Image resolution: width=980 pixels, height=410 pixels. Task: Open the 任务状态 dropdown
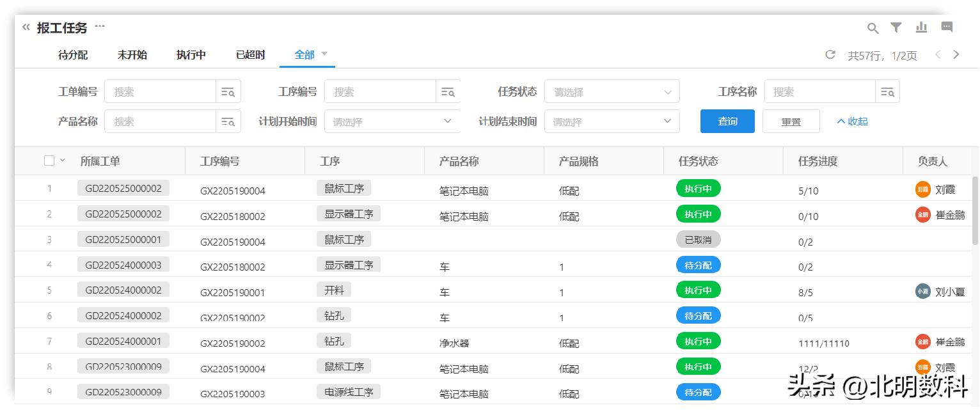pos(612,91)
